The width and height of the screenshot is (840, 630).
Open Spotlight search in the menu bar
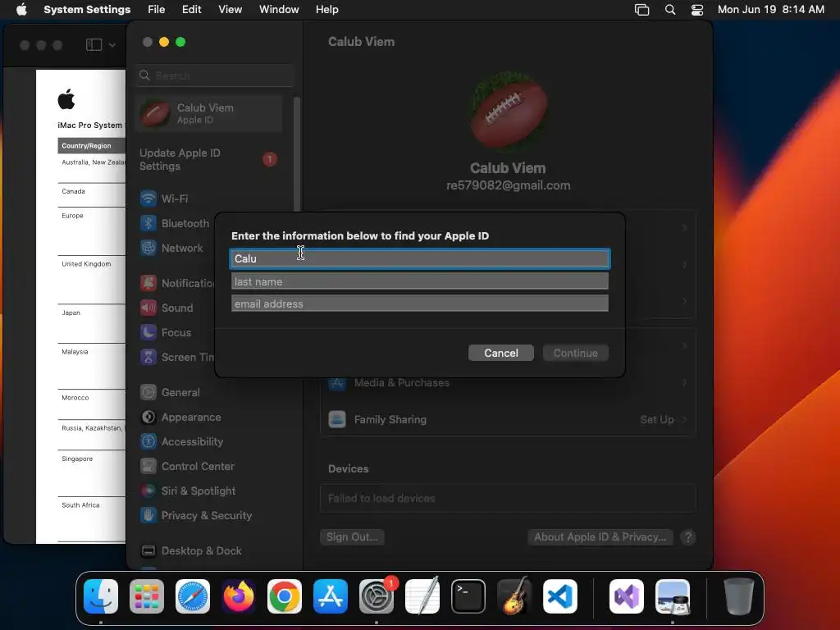(670, 10)
